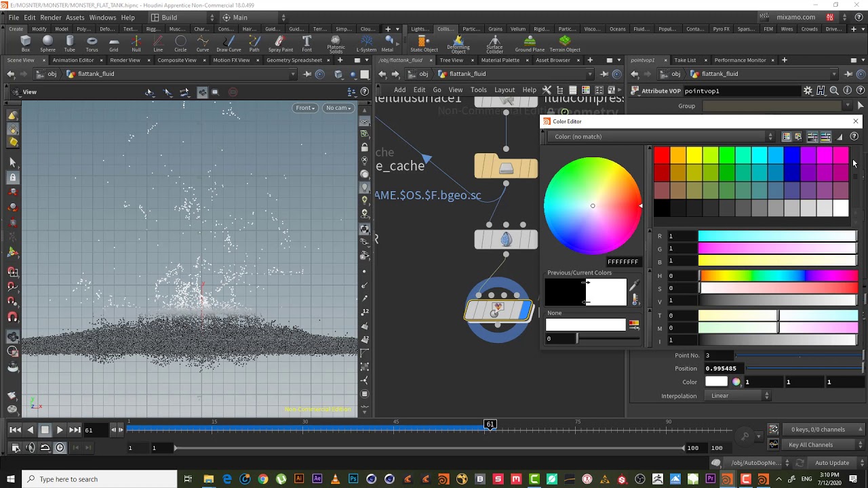This screenshot has height=488, width=868.
Task: Choose the Draw Curve shelf tool
Action: [229, 44]
